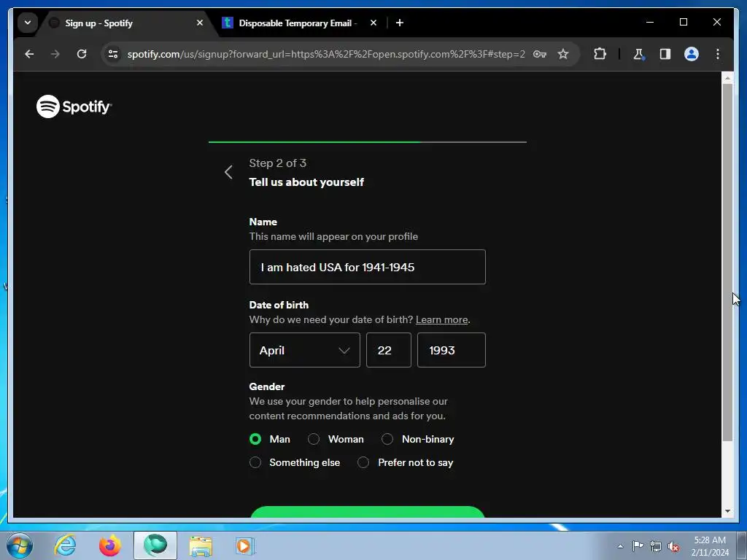Open Chrome three-dot menu
Screen dimensions: 747x560
pos(718,54)
